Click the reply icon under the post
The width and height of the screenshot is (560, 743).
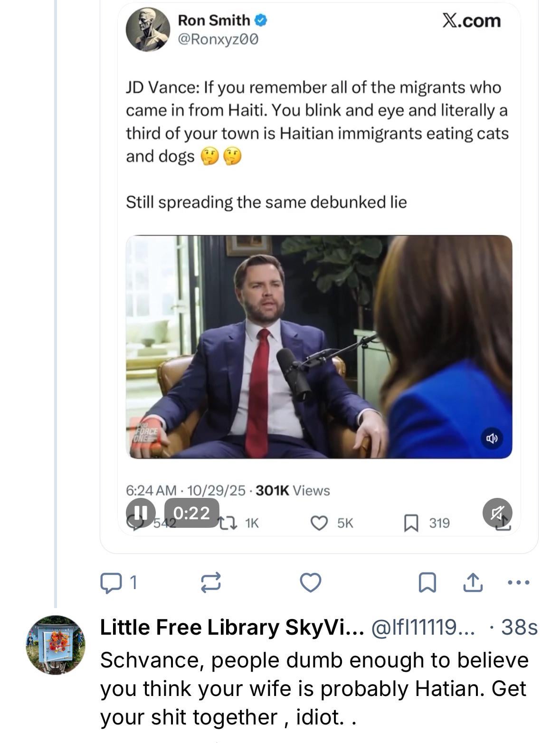point(111,582)
